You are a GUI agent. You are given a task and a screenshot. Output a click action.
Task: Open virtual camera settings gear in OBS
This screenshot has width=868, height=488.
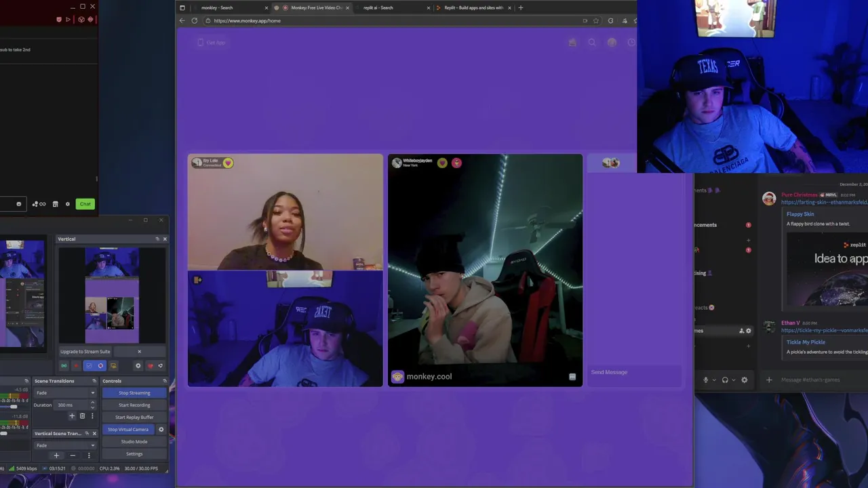pos(161,430)
